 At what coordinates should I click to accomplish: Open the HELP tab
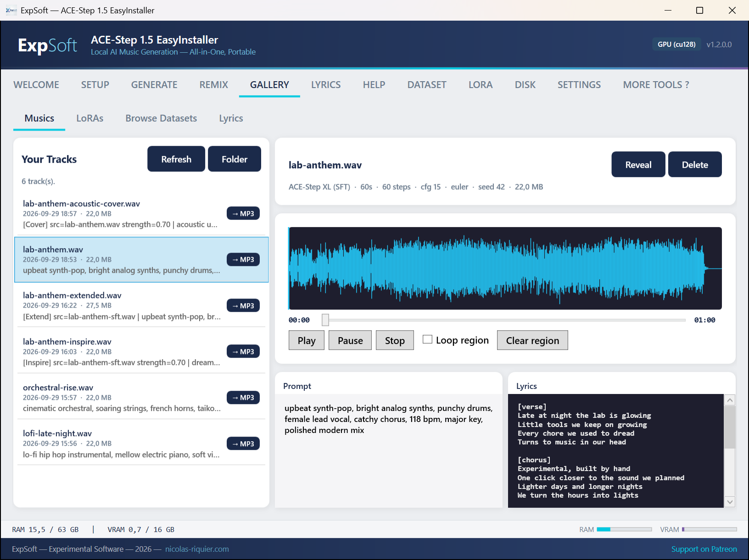point(374,84)
